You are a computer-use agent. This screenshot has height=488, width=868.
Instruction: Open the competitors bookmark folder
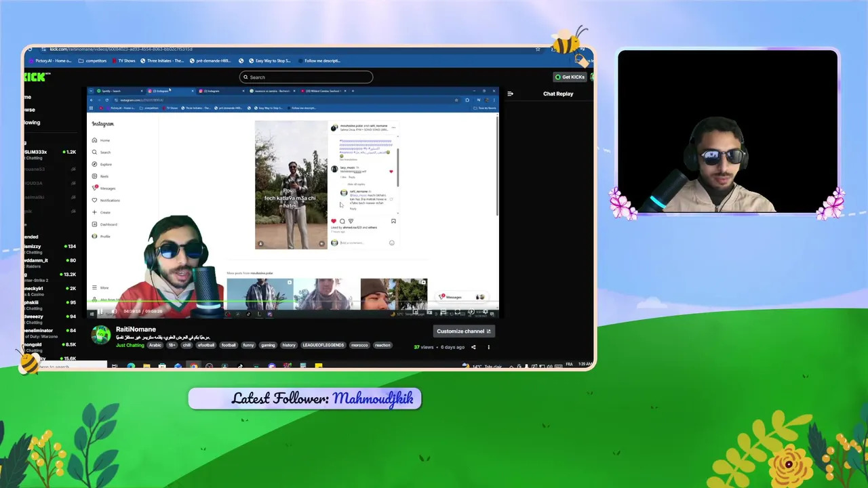[93, 60]
